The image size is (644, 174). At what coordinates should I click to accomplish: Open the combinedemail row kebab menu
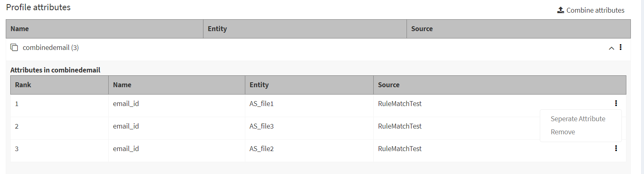620,47
